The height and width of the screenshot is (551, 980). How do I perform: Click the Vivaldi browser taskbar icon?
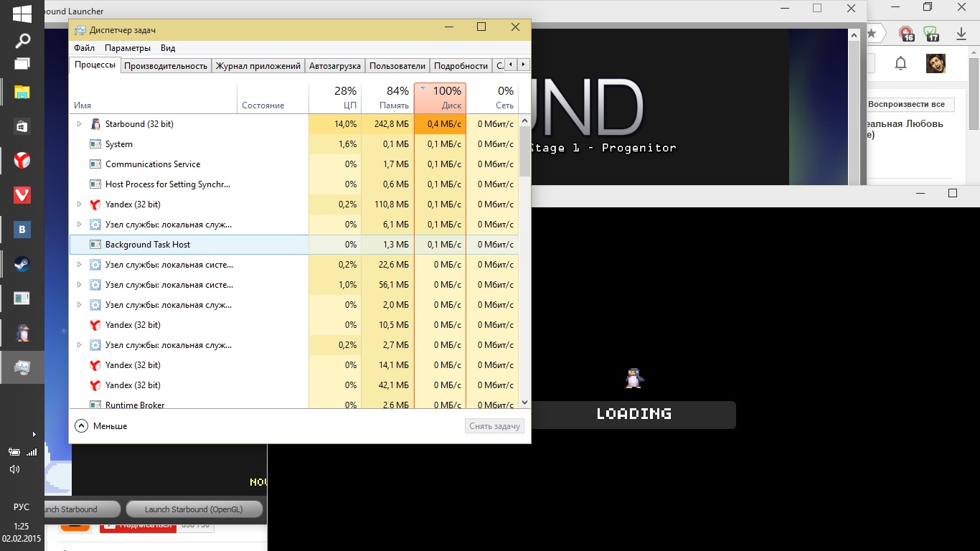click(22, 195)
